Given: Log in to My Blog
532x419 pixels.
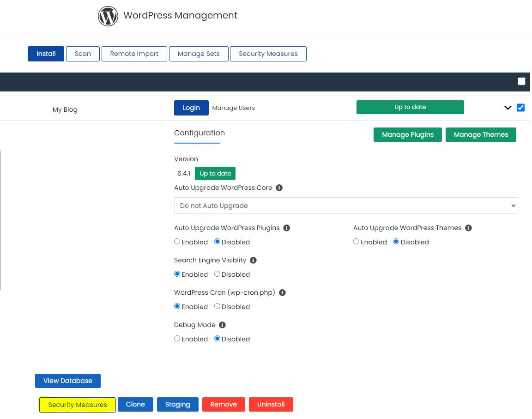Looking at the screenshot, I should tap(191, 108).
